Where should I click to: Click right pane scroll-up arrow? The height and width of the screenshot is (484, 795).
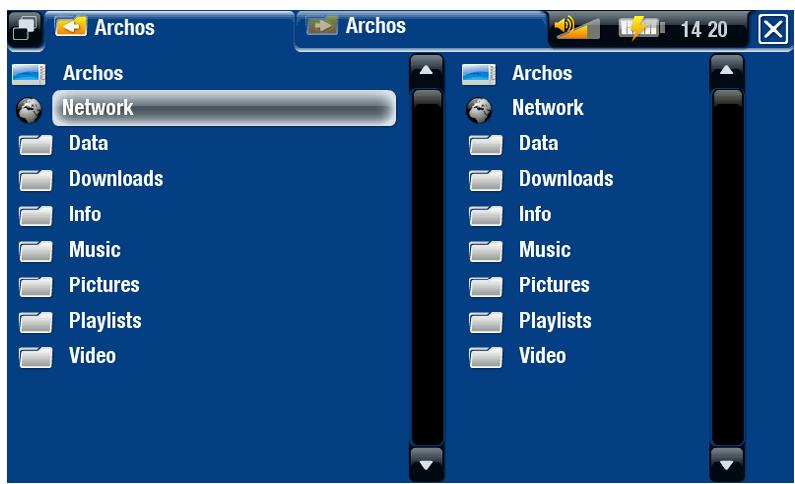coord(727,71)
